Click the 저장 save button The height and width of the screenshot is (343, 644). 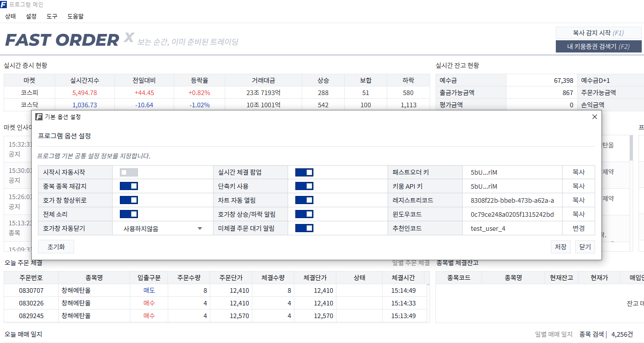[560, 247]
